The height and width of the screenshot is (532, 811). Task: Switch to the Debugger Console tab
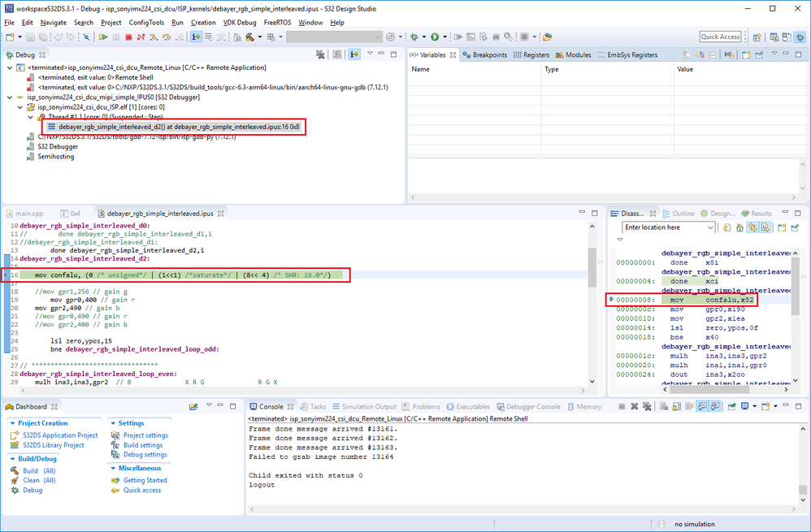coord(528,407)
